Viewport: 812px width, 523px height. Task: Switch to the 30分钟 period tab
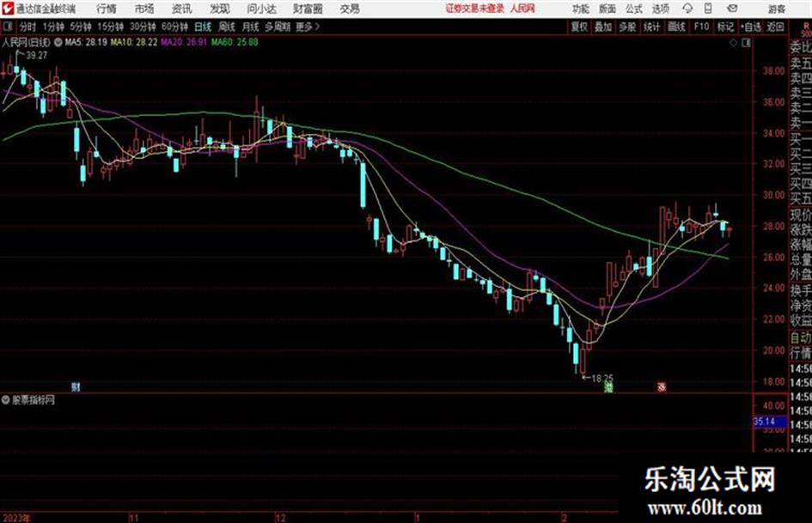pos(143,27)
